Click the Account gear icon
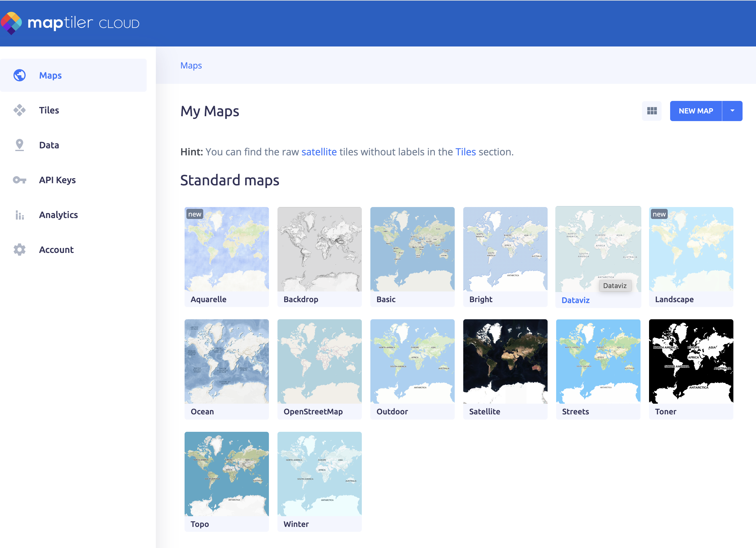756x548 pixels. 20,250
